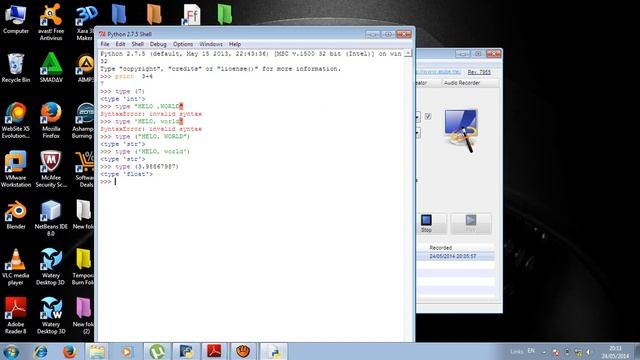Open McAfee Security Scan desktop icon

(51, 169)
